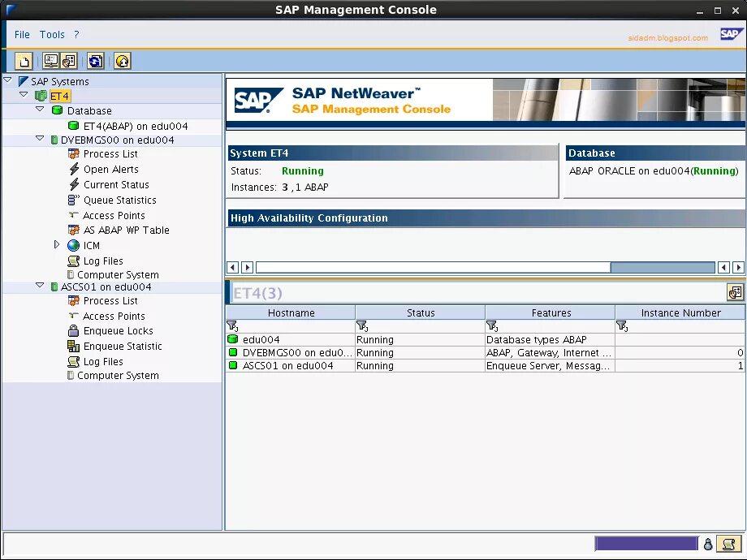The width and height of the screenshot is (747, 560).
Task: Click the monitor display toolbar icon
Action: click(x=50, y=61)
